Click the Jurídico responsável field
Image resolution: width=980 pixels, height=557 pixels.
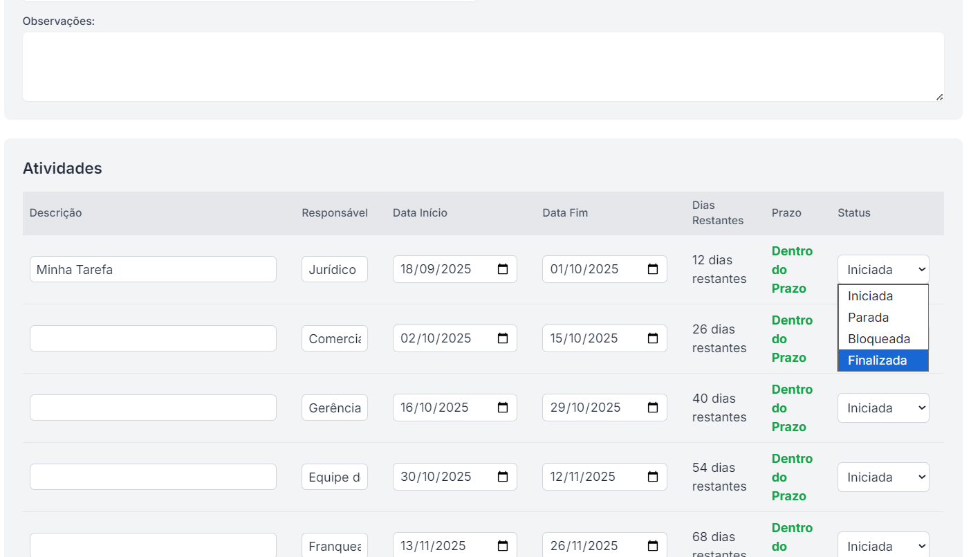tap(334, 269)
